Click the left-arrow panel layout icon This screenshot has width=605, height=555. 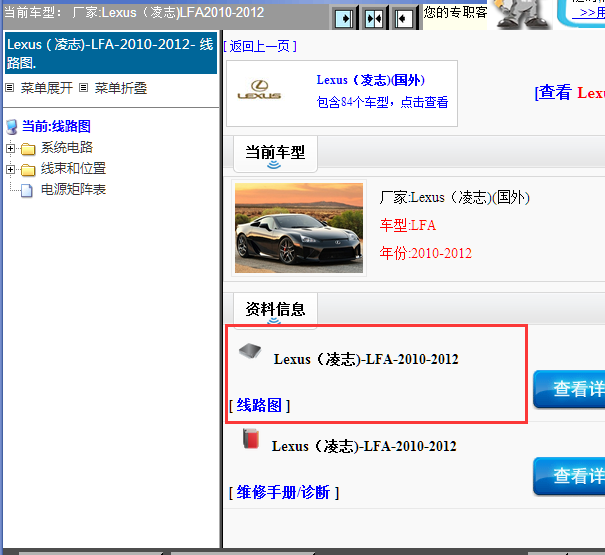(x=404, y=18)
